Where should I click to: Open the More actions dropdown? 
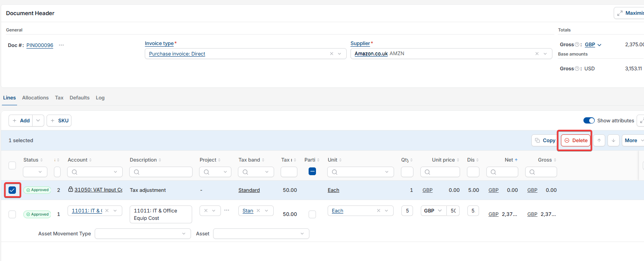coord(634,141)
